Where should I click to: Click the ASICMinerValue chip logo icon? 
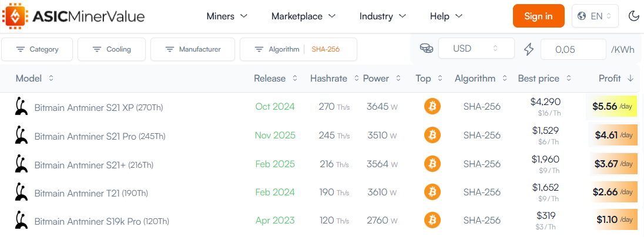click(x=15, y=16)
